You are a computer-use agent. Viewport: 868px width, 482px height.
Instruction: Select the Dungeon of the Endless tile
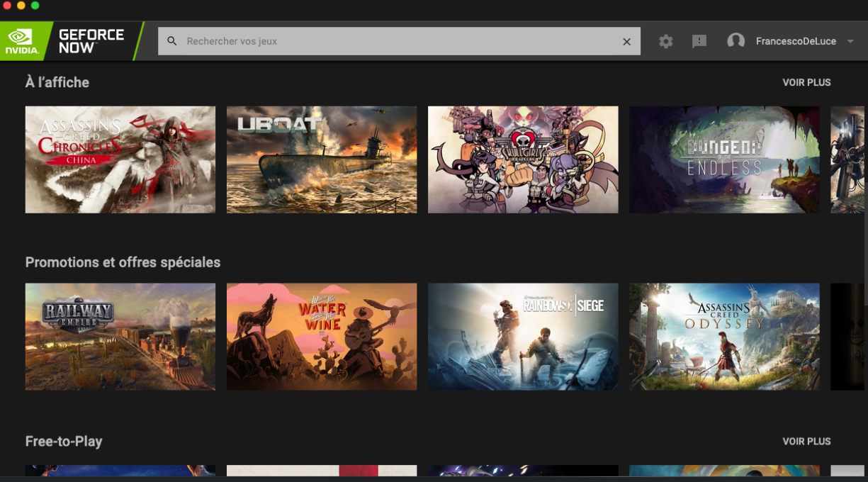[724, 159]
